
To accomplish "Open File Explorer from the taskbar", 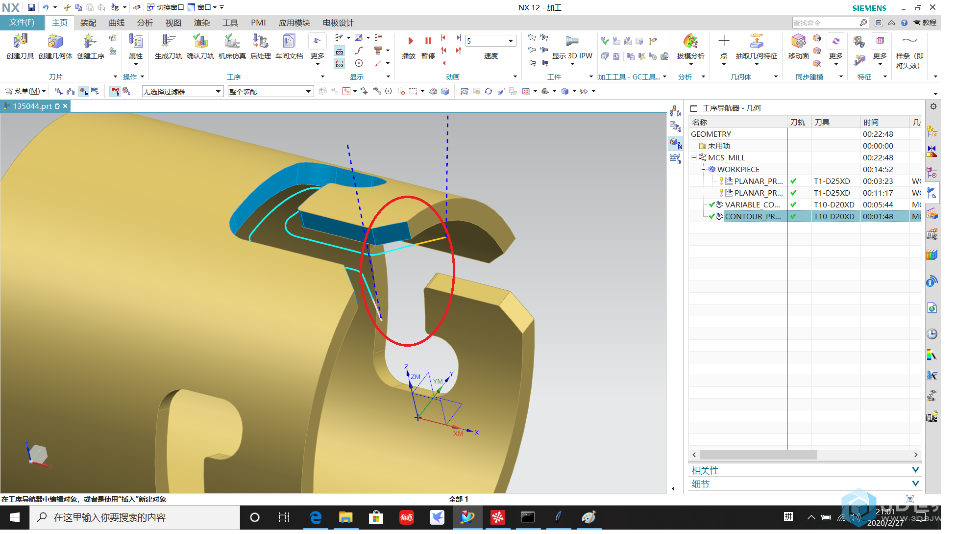I will 345,517.
